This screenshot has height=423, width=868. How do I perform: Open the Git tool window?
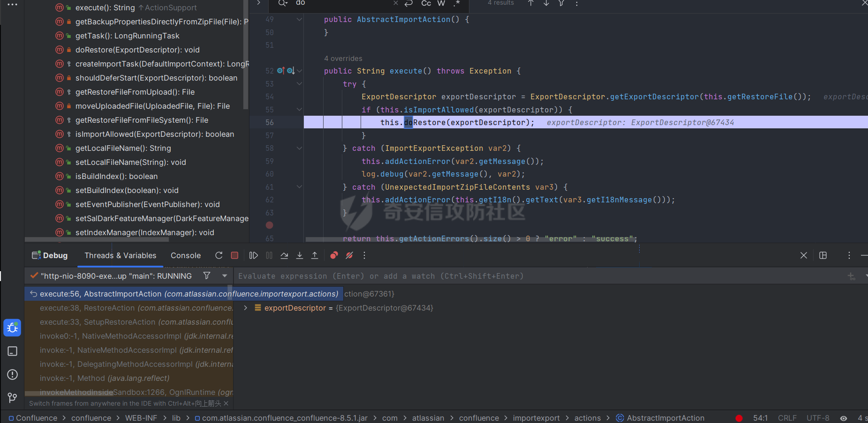(x=13, y=397)
